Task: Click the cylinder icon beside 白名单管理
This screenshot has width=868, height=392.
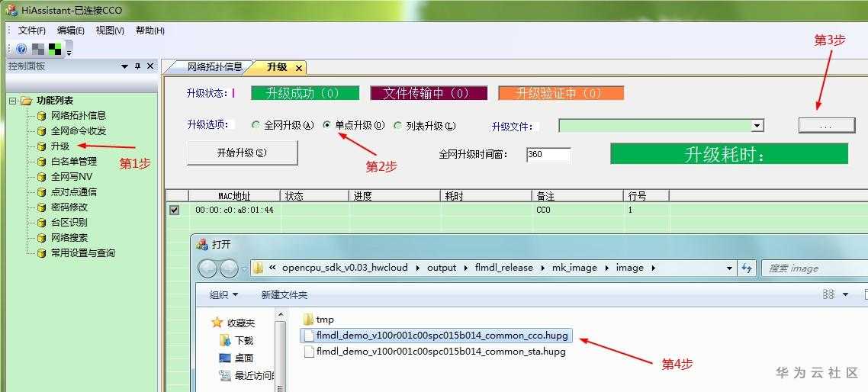Action: pyautogui.click(x=41, y=162)
